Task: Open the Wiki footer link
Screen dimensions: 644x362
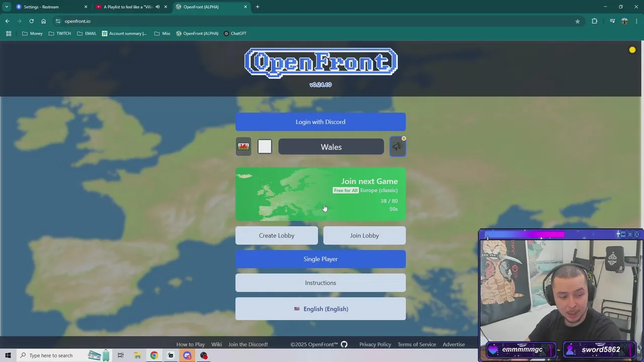Action: [x=216, y=344]
